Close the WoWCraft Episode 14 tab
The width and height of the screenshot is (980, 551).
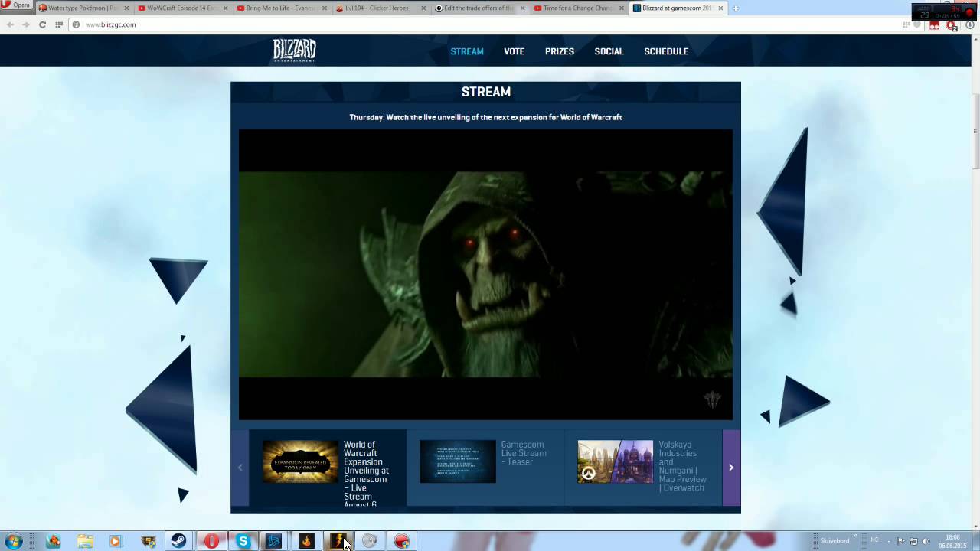point(225,8)
